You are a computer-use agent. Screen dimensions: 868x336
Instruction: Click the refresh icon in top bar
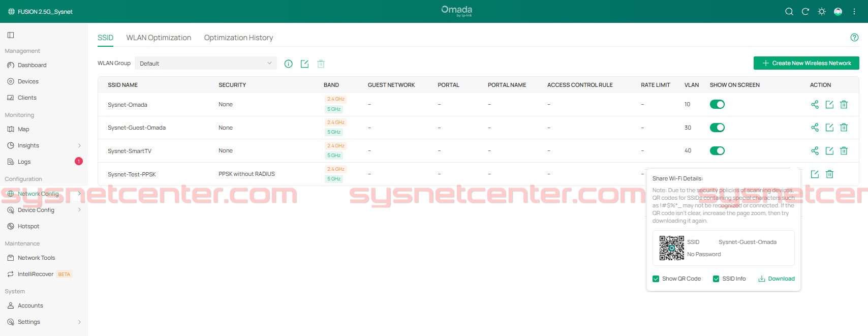[x=805, y=12]
